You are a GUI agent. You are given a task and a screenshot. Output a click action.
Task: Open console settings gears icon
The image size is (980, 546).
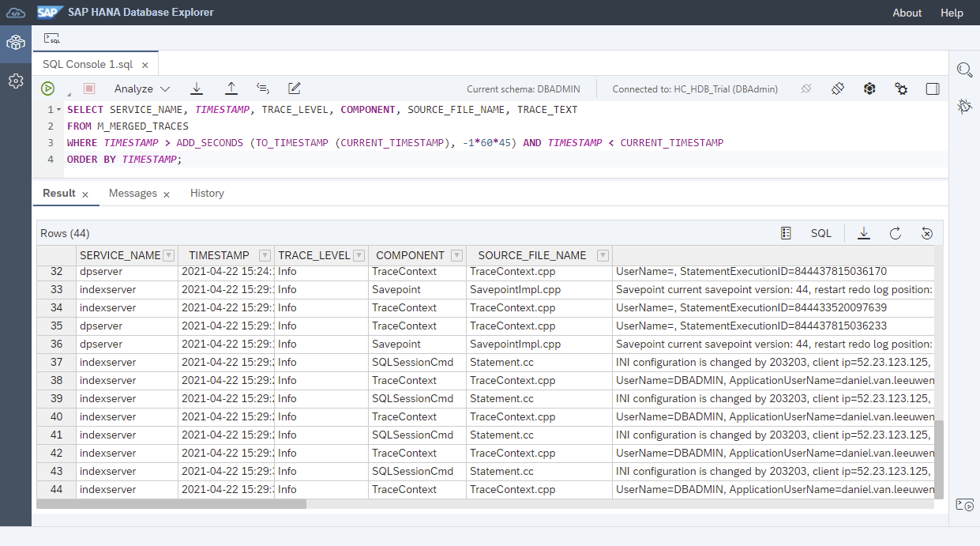pos(901,88)
